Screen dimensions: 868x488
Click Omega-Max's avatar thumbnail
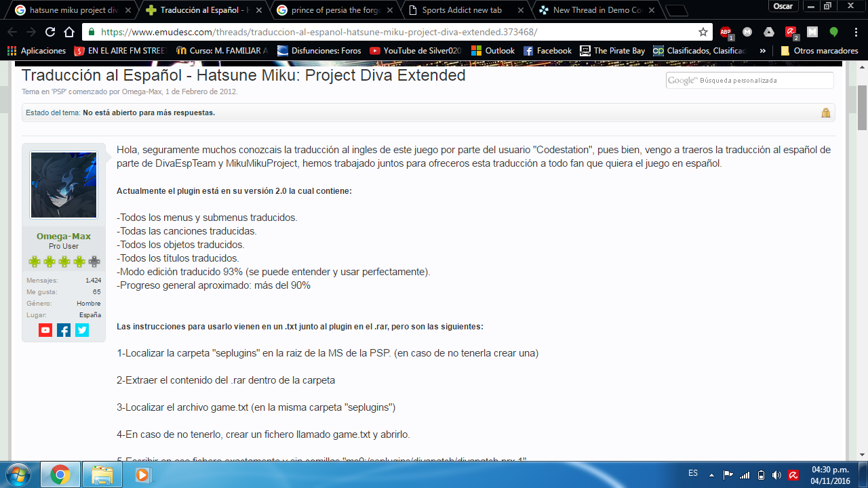pos(64,185)
